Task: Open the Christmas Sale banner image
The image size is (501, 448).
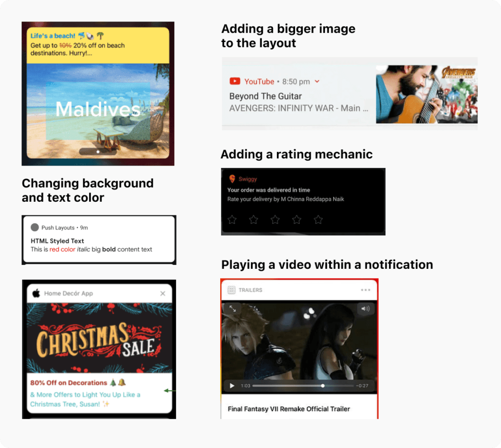Action: tap(98, 339)
